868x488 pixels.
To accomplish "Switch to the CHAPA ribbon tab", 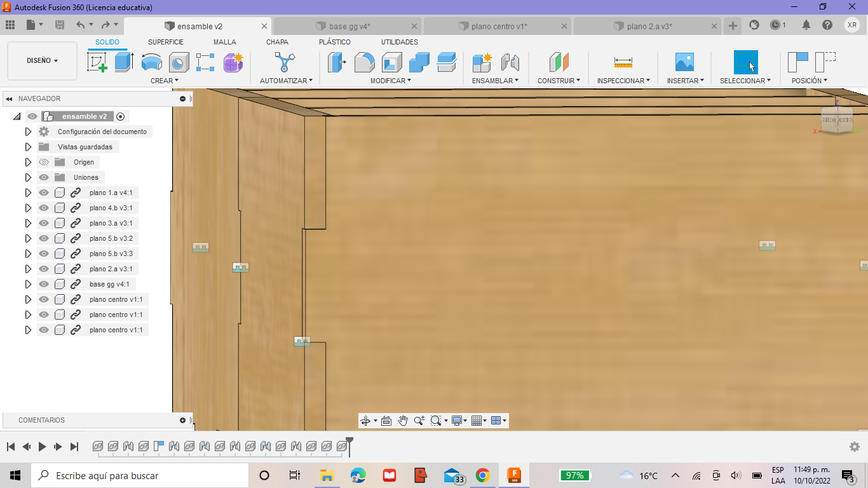I will pyautogui.click(x=277, y=42).
